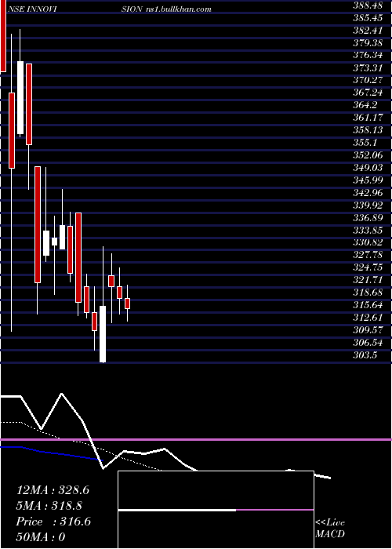Viewport: 392px width, 549px height.
Task: Click the NSE INNOVI chart title text
Action: click(x=31, y=9)
